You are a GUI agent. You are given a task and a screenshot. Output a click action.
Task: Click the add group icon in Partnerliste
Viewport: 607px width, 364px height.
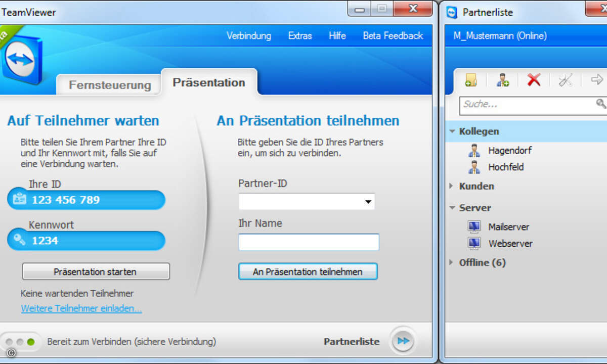(x=471, y=79)
